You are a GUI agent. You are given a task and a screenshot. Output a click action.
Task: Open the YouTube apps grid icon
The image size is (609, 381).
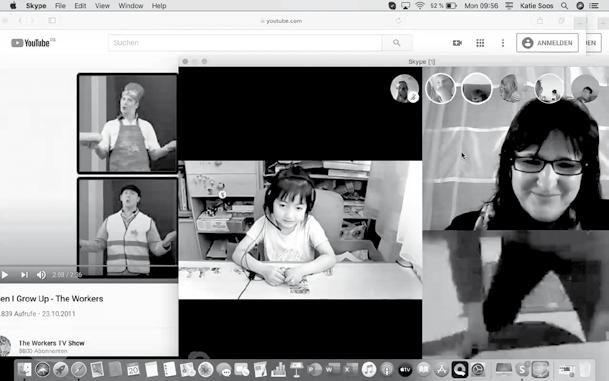480,43
